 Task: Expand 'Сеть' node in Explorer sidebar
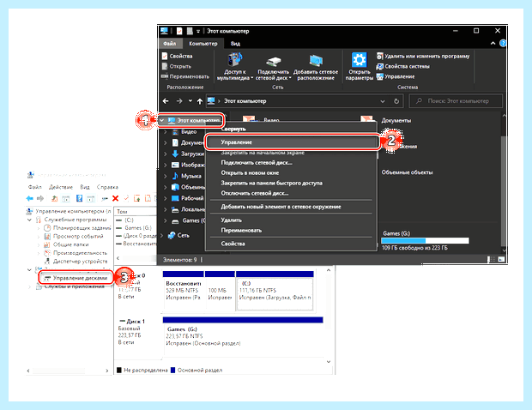(162, 235)
